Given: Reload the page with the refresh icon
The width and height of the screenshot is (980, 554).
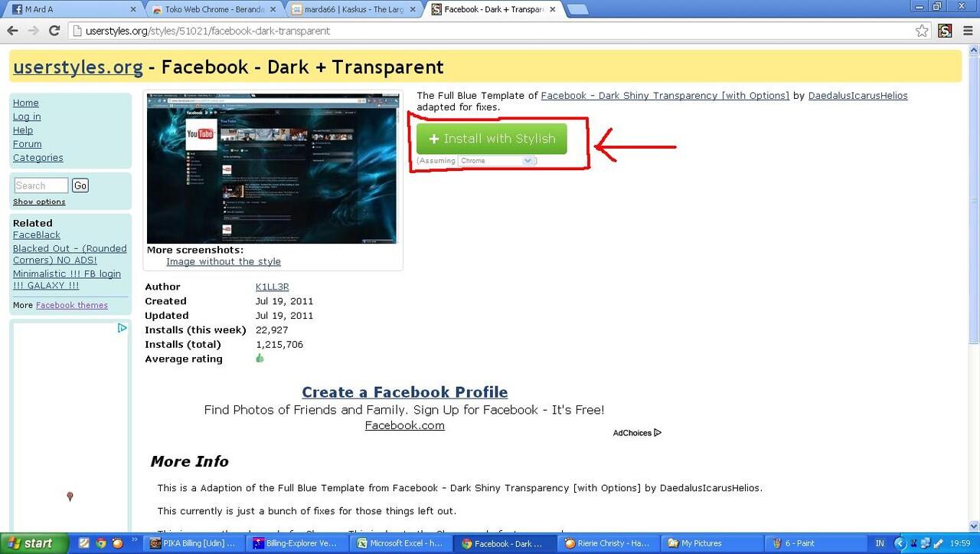Looking at the screenshot, I should pos(54,31).
